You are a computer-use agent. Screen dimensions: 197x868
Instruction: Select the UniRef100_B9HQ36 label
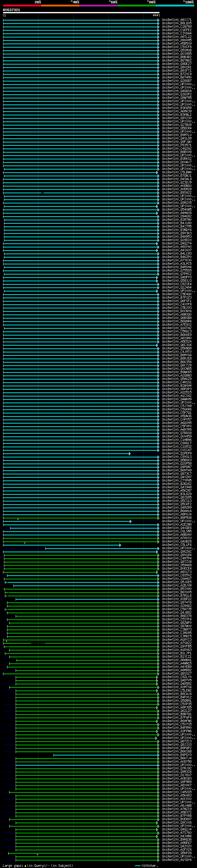point(177,839)
